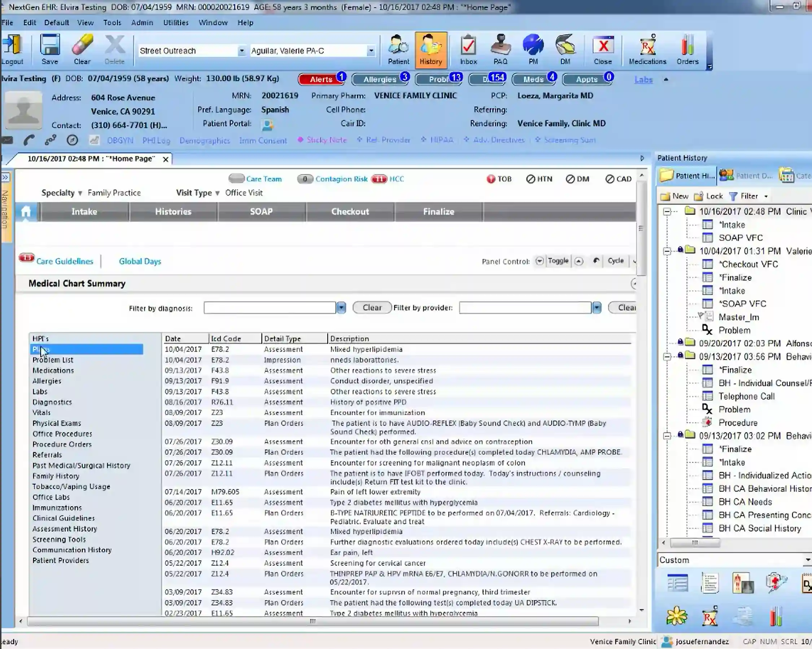Click the Toggle panel control button
The image size is (812, 649).
tap(558, 260)
